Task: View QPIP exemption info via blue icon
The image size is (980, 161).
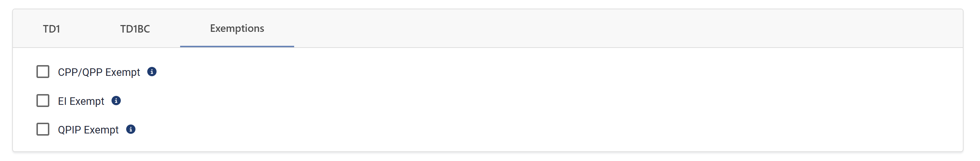Action: point(130,130)
